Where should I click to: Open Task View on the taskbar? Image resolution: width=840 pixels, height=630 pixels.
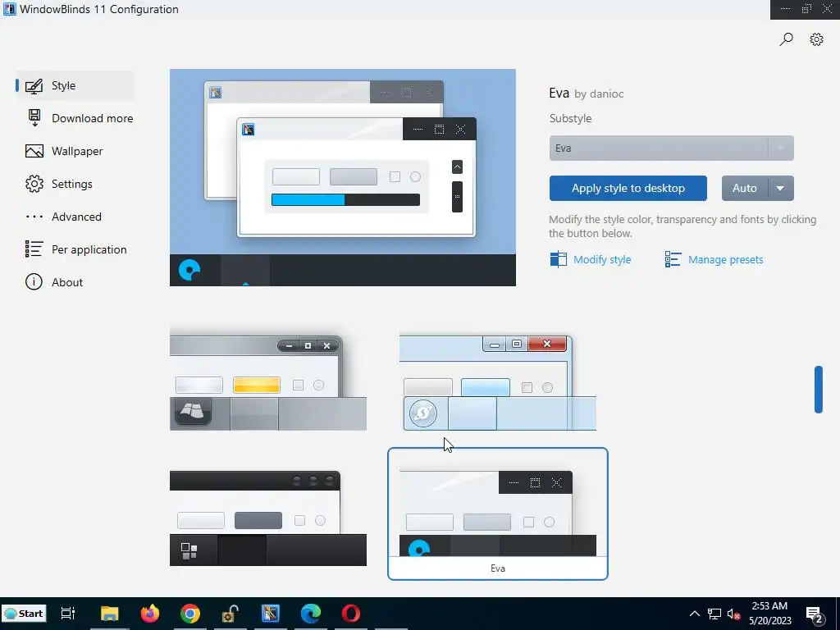click(x=68, y=614)
